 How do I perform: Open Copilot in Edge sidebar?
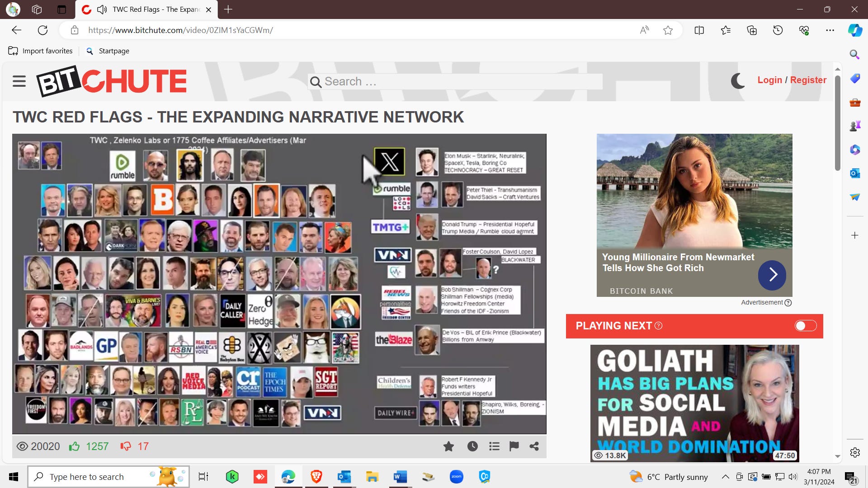tap(854, 30)
